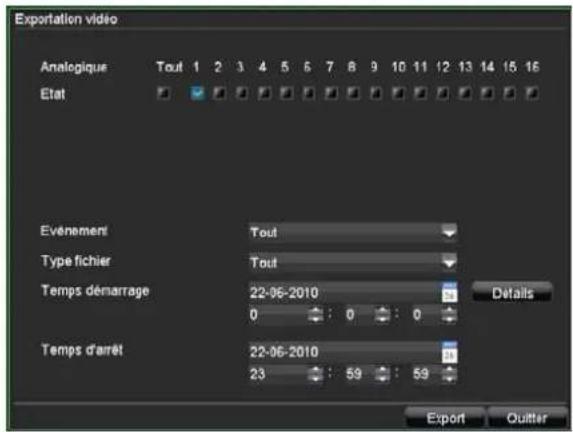Check analog channel 6 checkbox
573x432 pixels.
(309, 93)
